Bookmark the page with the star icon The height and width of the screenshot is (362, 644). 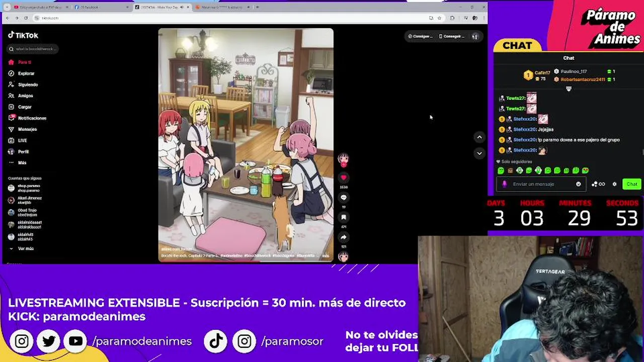[439, 18]
